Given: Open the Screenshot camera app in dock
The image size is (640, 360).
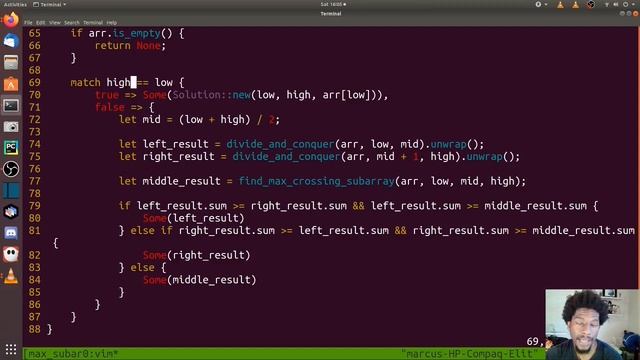Looking at the screenshot, I should (x=11, y=127).
